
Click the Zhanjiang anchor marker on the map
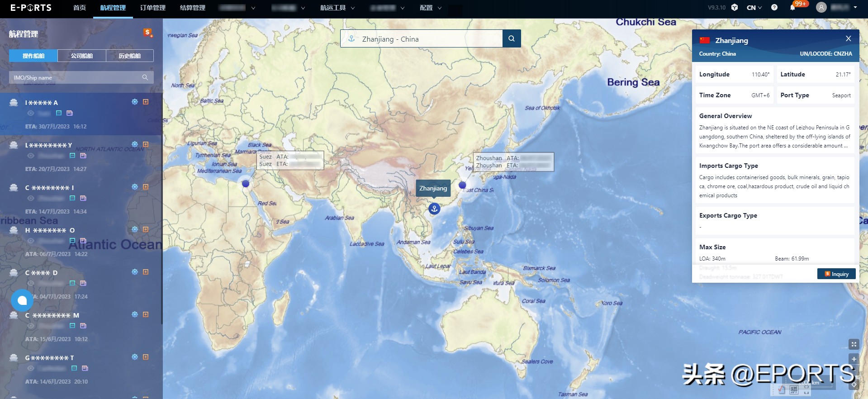pos(434,209)
